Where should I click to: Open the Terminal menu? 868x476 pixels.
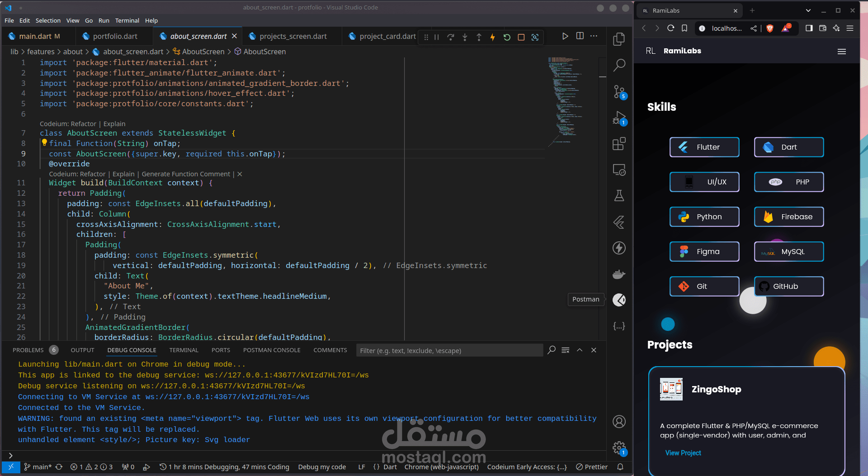[127, 20]
